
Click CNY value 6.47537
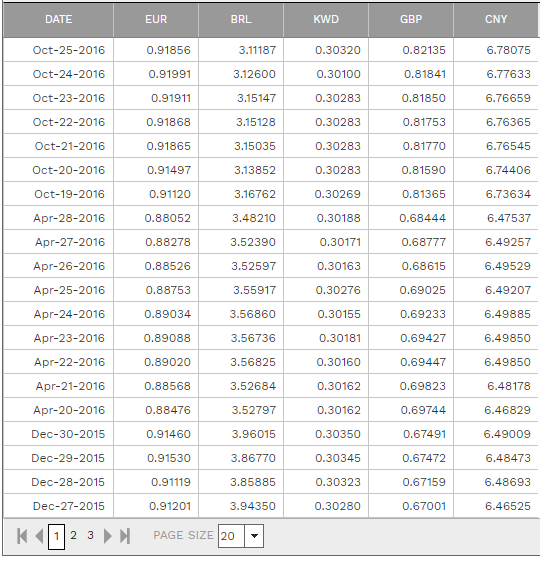click(509, 218)
